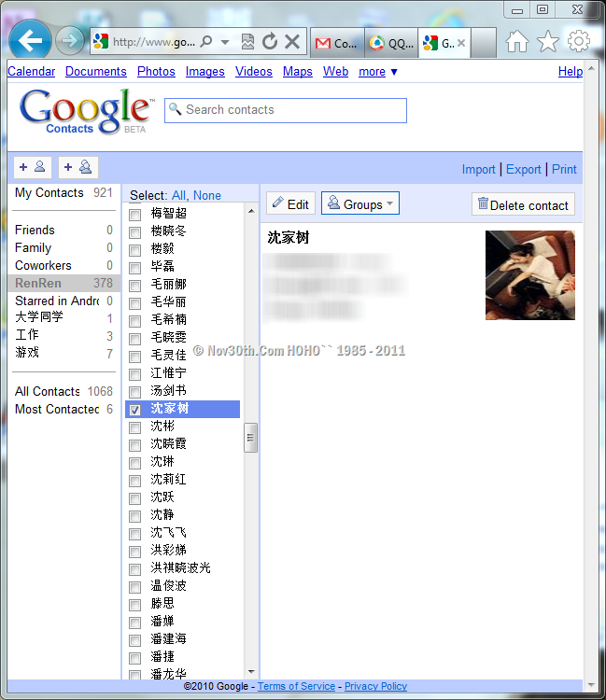606x700 pixels.
Task: Click the contact name 洪祺晓波光
Action: [180, 567]
